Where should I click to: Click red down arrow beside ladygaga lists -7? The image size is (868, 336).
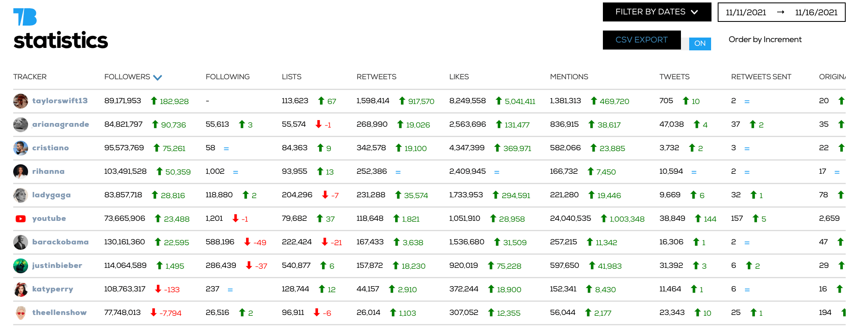tap(325, 194)
